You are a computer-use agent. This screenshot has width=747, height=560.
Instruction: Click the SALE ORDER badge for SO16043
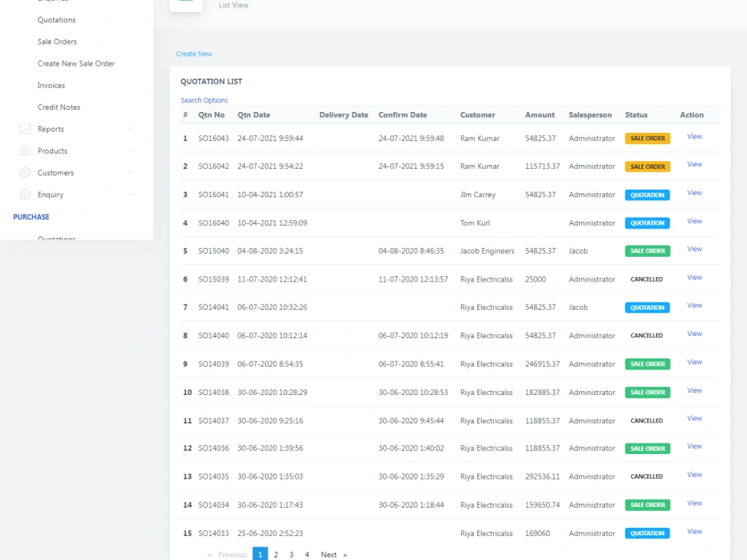pyautogui.click(x=648, y=139)
